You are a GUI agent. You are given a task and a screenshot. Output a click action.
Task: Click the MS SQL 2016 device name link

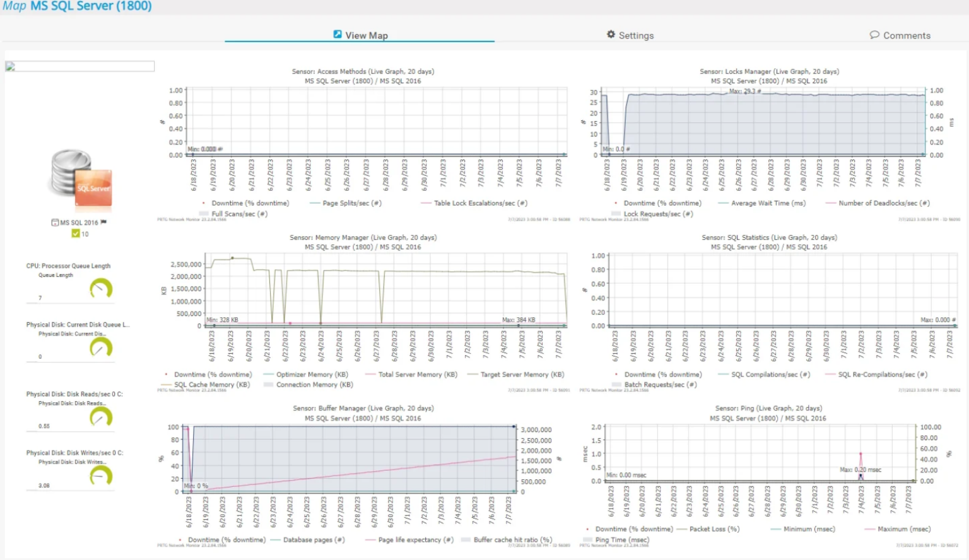coord(78,222)
